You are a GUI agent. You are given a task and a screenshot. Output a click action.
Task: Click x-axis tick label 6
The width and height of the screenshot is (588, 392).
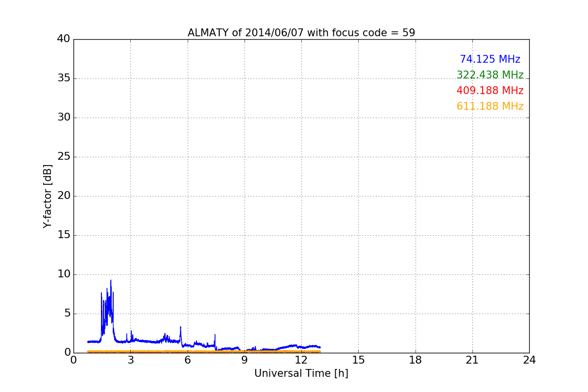[x=188, y=360]
